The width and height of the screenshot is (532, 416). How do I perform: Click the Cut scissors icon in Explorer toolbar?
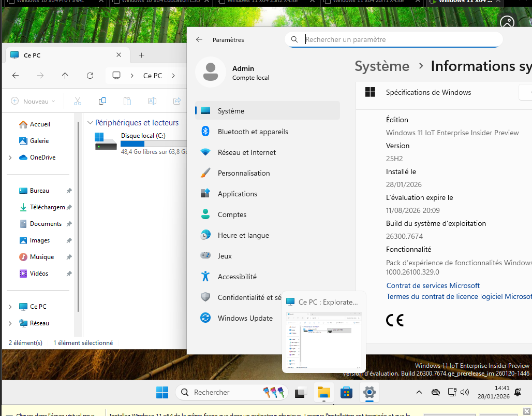pos(78,101)
